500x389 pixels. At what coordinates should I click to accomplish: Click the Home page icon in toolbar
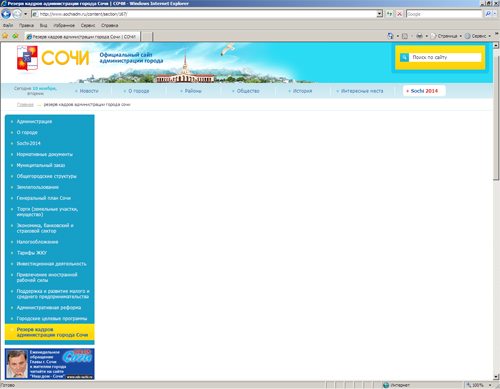click(x=390, y=36)
